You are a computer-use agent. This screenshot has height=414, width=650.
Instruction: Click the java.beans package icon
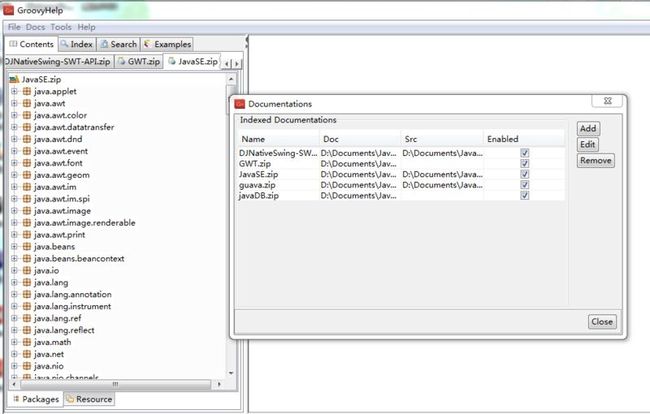[27, 247]
